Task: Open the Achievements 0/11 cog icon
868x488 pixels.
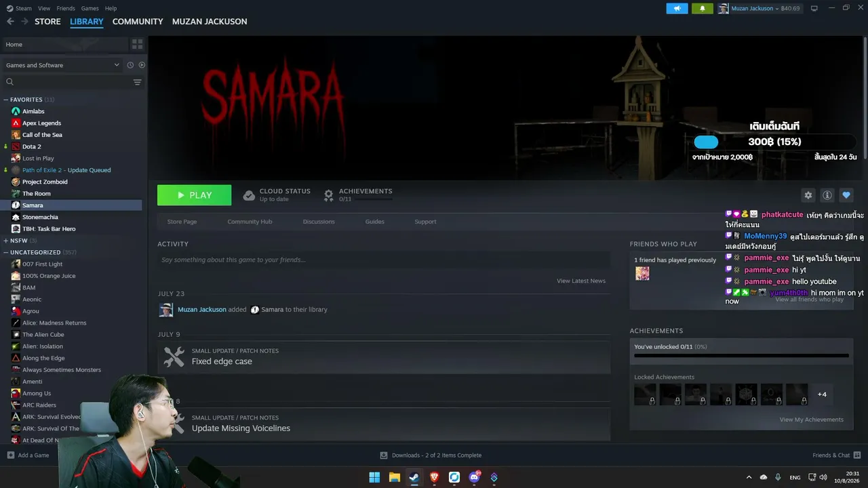Action: coord(328,195)
